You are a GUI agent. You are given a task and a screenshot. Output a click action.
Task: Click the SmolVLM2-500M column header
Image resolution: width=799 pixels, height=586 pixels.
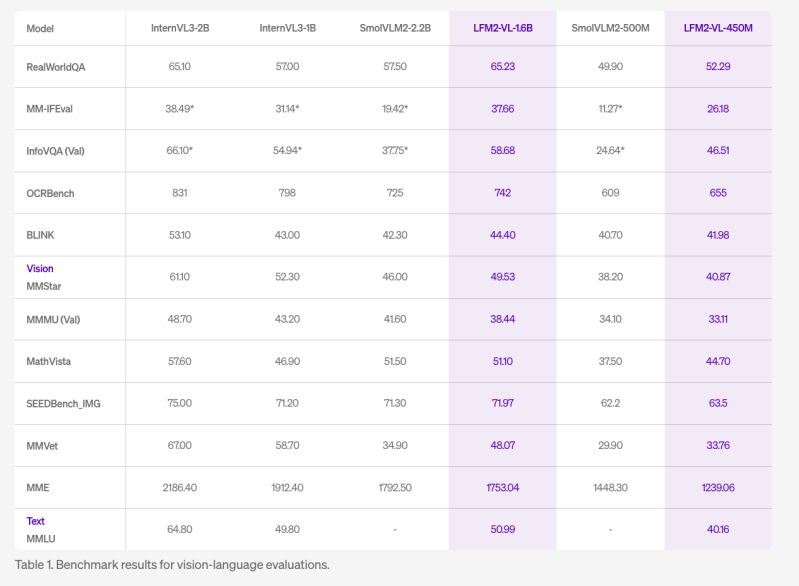pos(610,28)
